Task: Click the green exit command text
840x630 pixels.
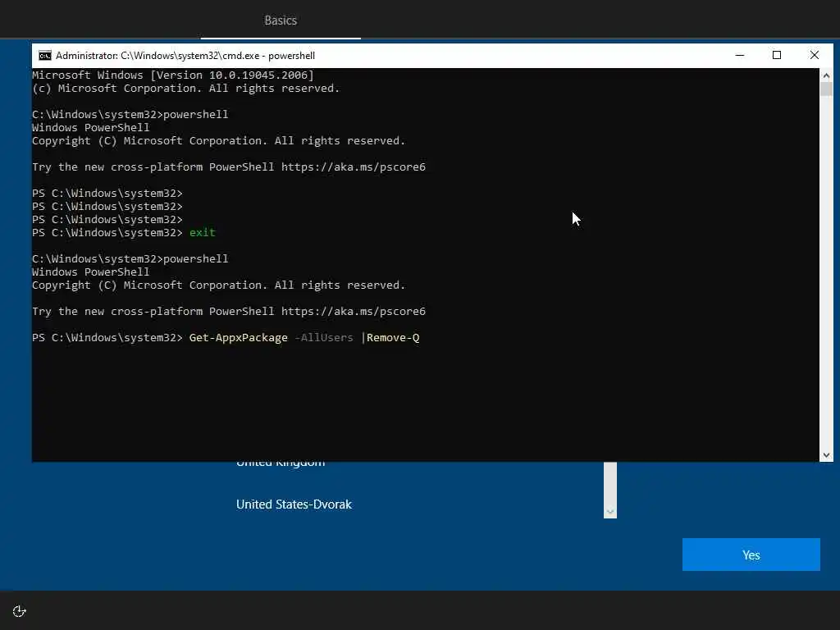Action: (x=202, y=232)
